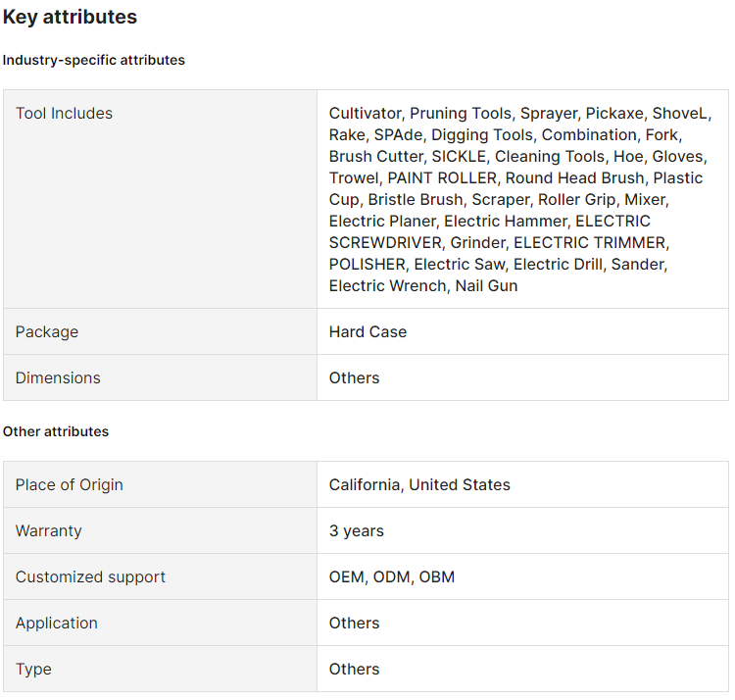Click the California, United States value
The width and height of the screenshot is (735, 700).
coord(419,484)
